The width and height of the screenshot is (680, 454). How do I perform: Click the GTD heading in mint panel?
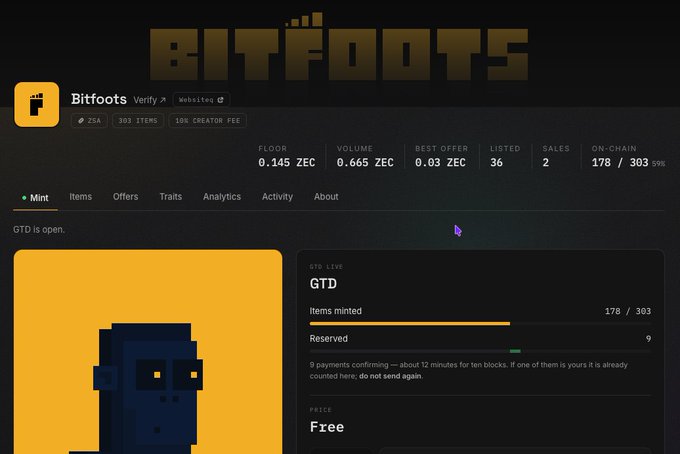pos(323,284)
